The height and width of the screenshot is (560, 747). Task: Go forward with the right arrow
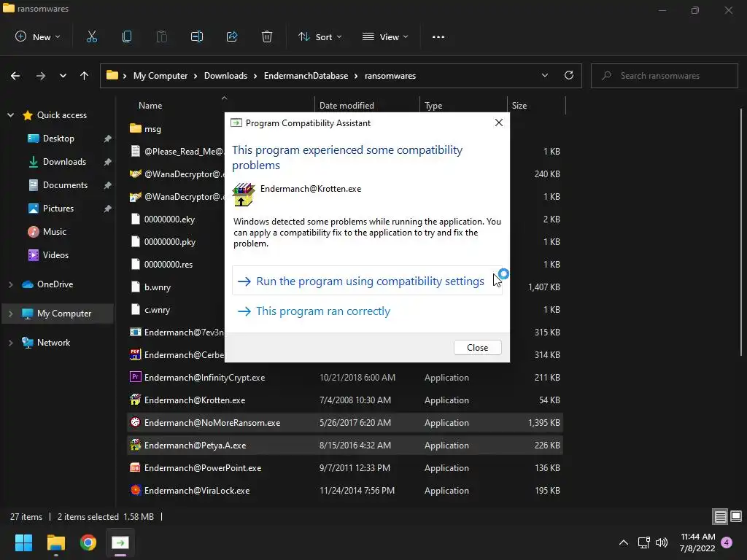pos(41,76)
